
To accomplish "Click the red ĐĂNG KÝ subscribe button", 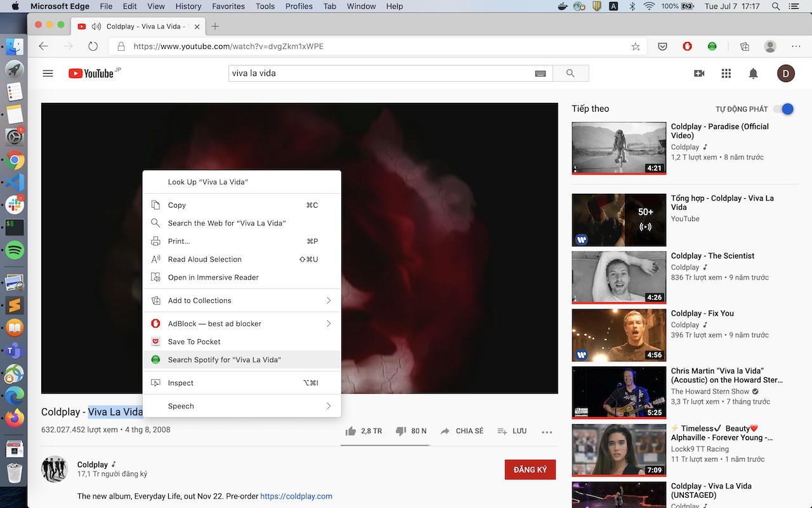I will point(530,470).
